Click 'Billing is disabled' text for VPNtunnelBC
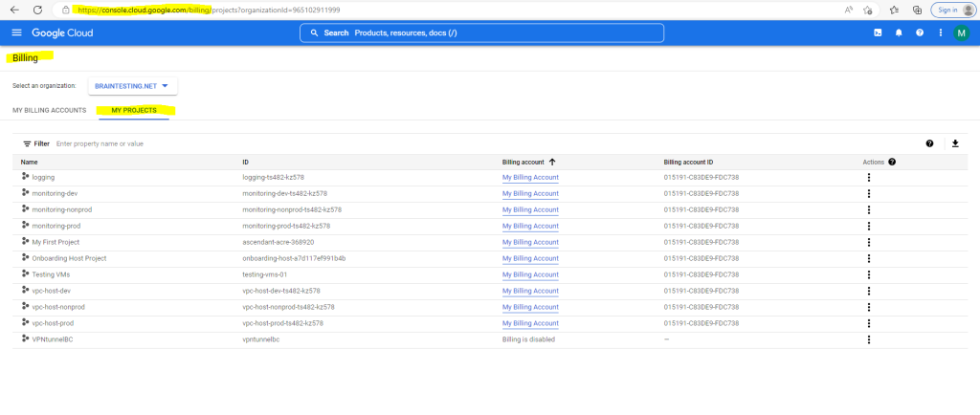 tap(528, 339)
